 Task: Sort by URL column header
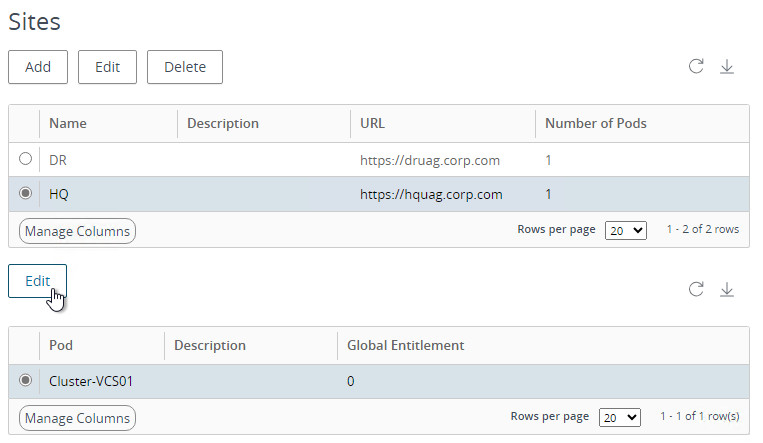372,123
